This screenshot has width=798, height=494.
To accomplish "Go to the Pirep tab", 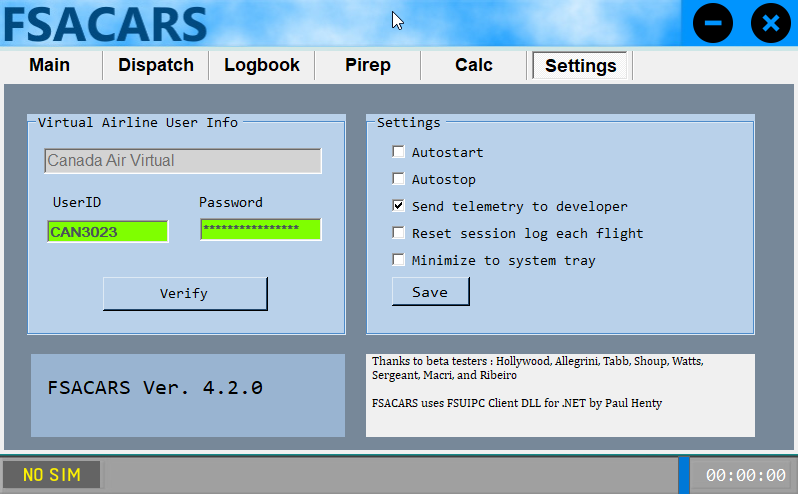I will [368, 65].
